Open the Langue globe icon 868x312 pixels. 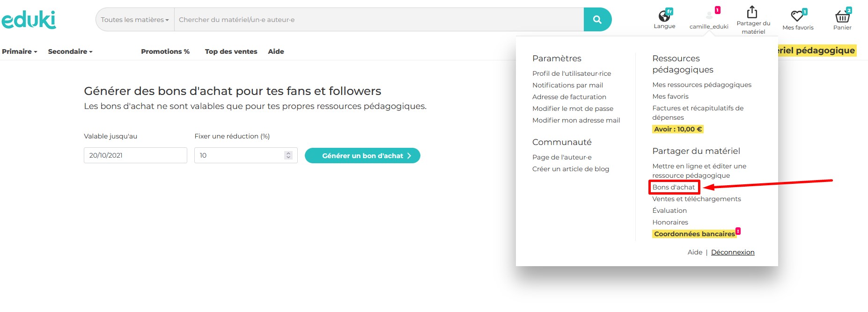(x=664, y=16)
